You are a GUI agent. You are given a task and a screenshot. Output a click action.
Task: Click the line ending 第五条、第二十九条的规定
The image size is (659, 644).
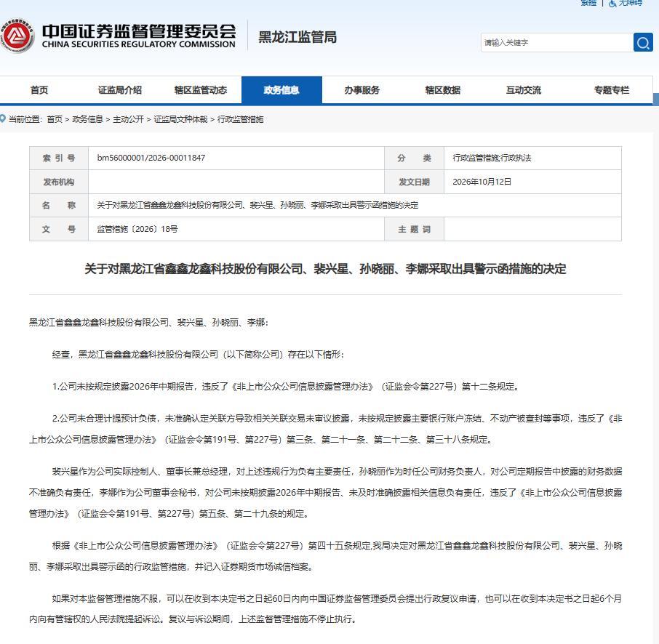(x=168, y=514)
